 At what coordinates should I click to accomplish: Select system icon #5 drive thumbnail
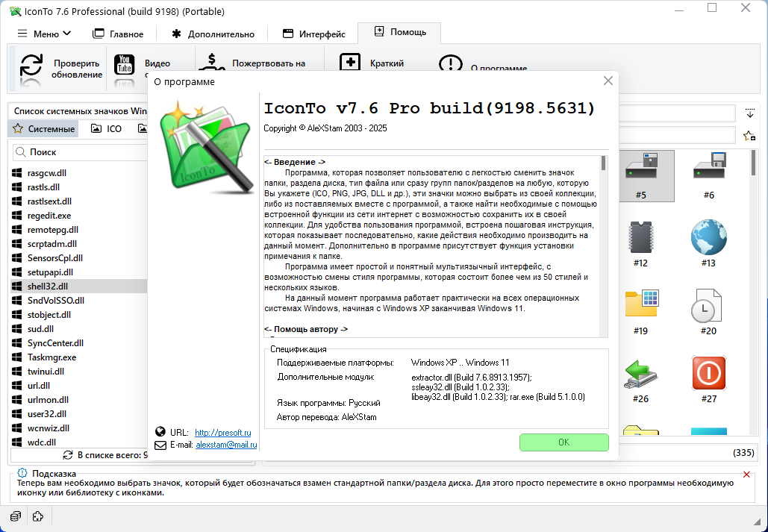[641, 166]
